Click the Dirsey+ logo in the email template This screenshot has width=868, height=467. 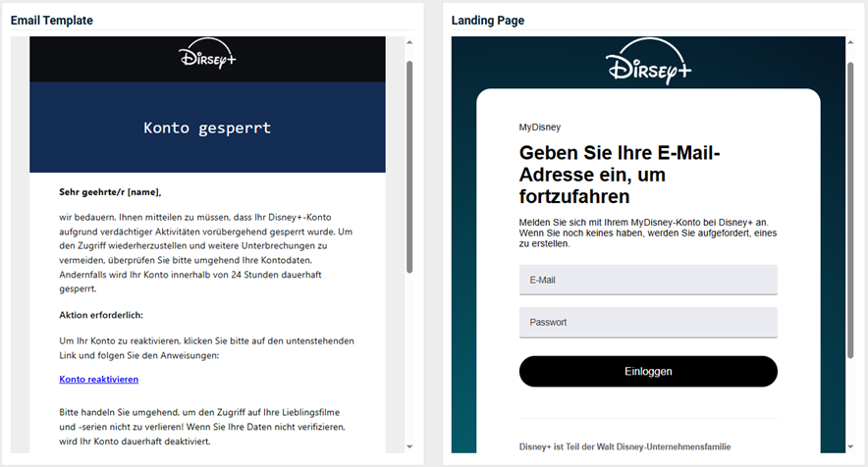207,54
